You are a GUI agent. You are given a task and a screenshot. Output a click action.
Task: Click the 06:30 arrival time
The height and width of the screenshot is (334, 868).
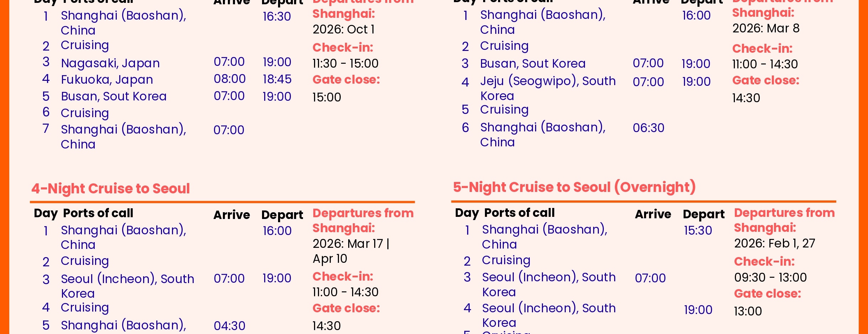pos(648,128)
